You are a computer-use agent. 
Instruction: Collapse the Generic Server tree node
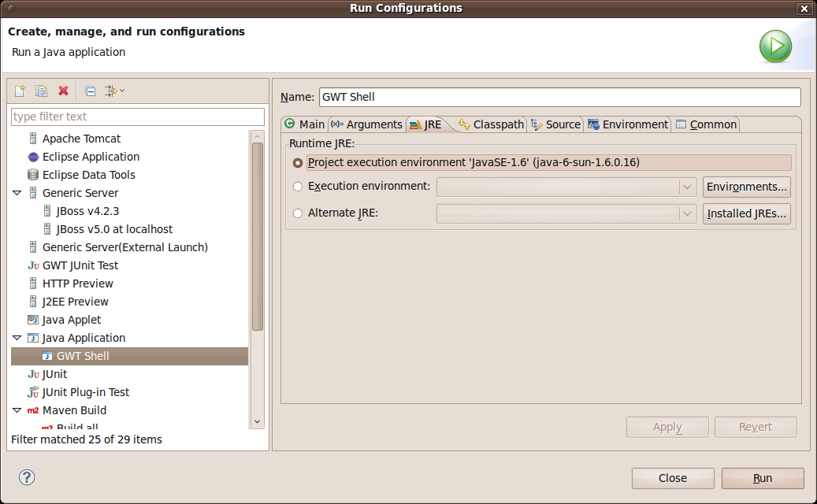pyautogui.click(x=17, y=193)
